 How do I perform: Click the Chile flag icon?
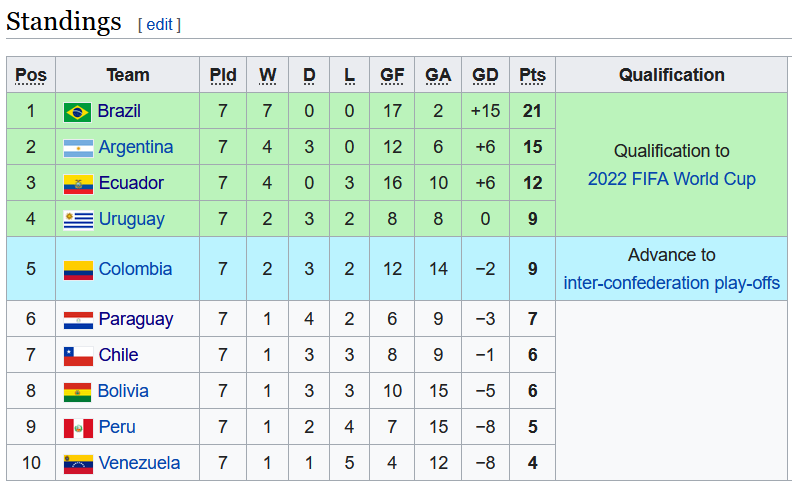click(78, 356)
